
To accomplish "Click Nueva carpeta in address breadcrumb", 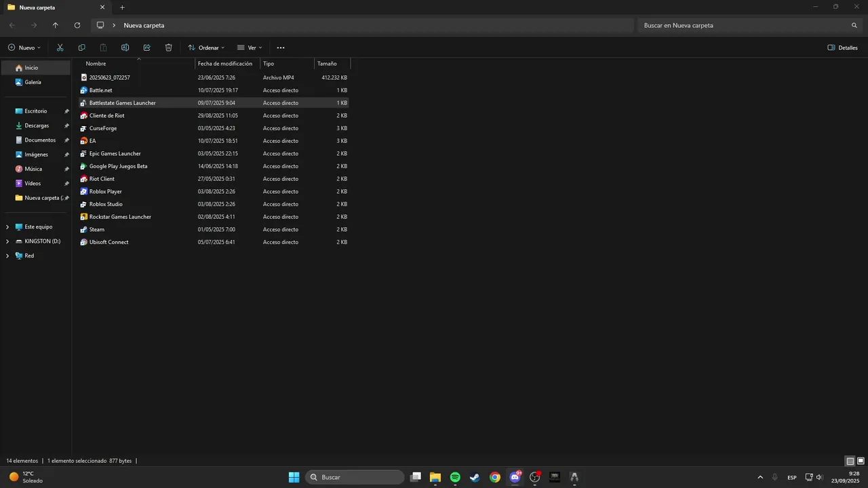I will point(144,25).
